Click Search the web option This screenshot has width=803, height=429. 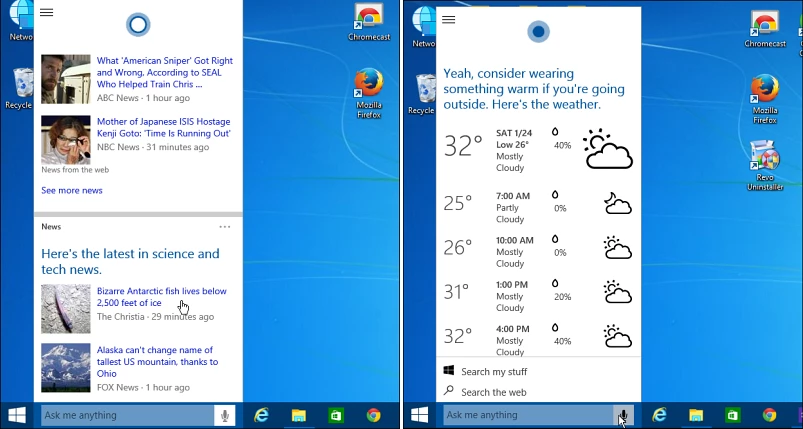point(494,392)
